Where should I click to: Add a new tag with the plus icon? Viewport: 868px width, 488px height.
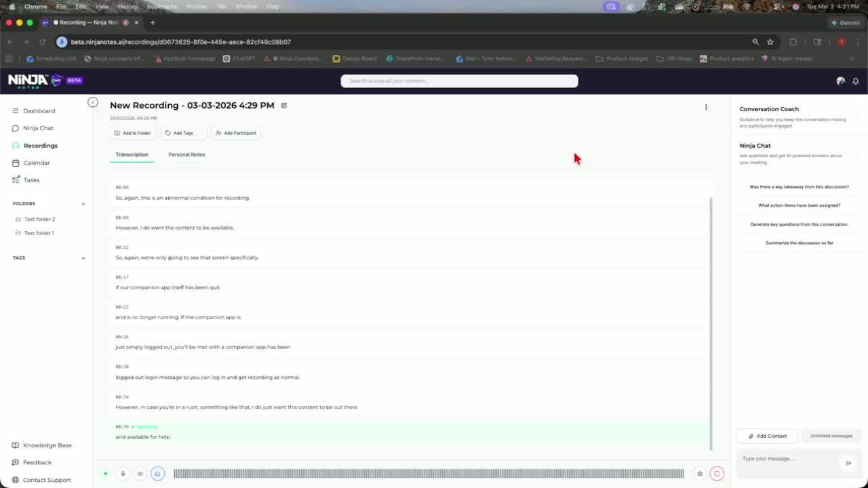point(83,258)
